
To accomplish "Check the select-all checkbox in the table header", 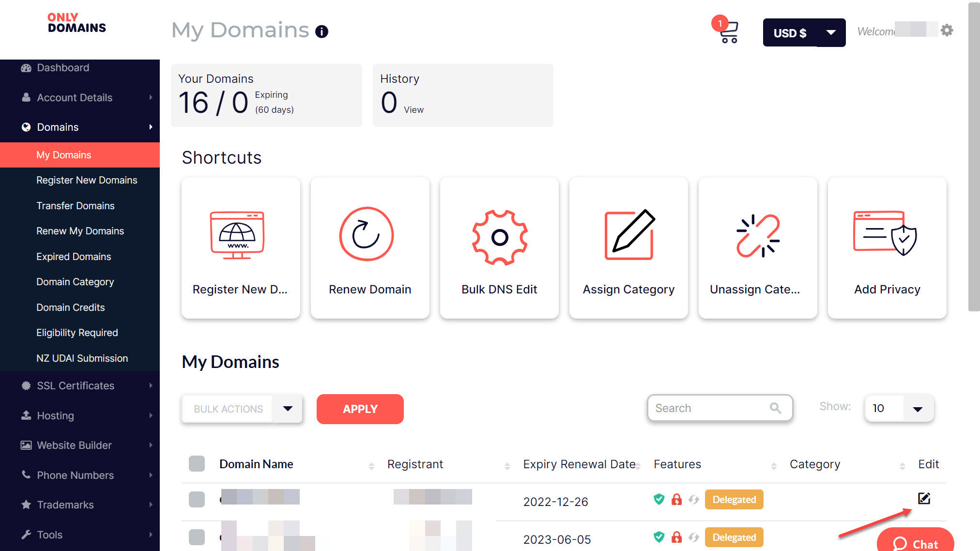I will coord(197,464).
